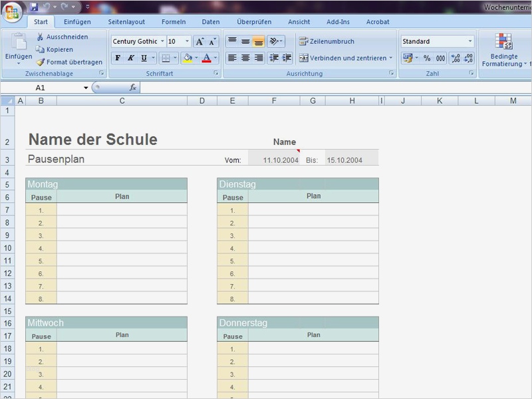Viewport: 532px width, 399px height.
Task: Click the Name Box field
Action: pos(42,88)
